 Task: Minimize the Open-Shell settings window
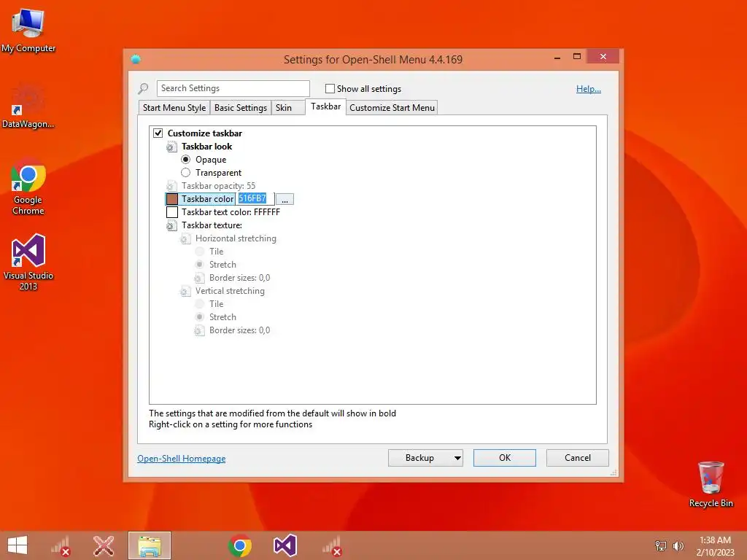pos(557,57)
